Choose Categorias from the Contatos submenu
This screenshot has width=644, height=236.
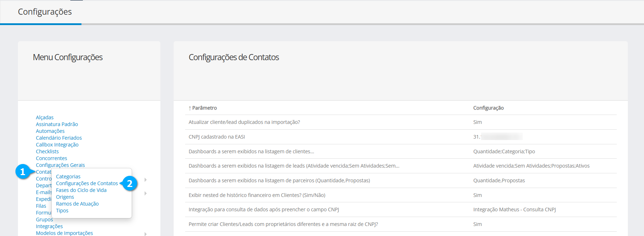(68, 177)
